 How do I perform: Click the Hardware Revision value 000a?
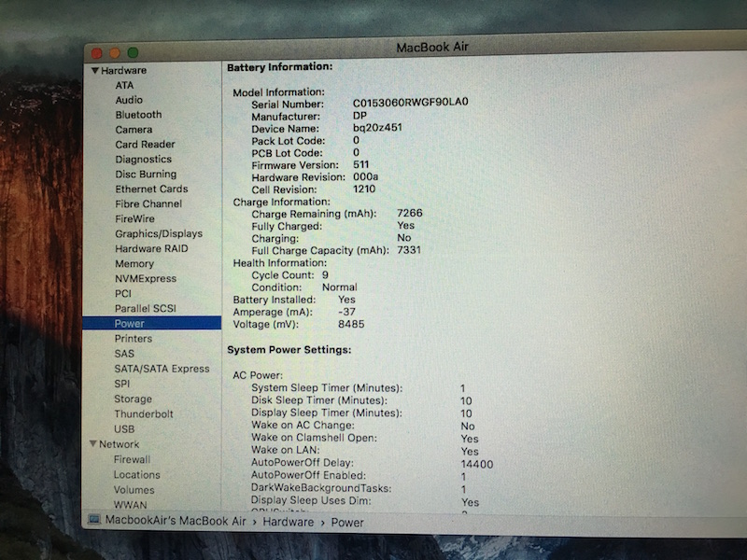tap(365, 177)
